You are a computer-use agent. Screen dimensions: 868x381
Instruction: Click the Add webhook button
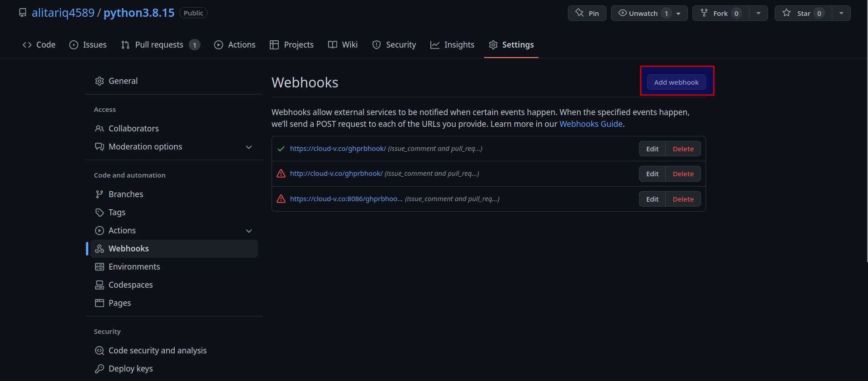(676, 82)
